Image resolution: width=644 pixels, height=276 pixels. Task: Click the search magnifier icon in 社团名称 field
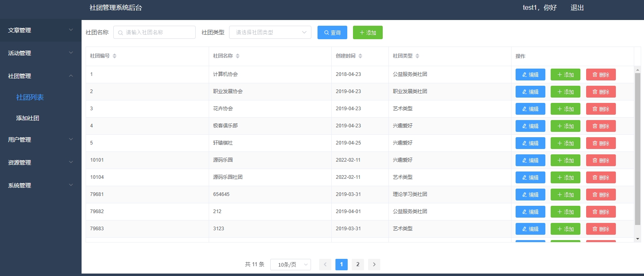pyautogui.click(x=121, y=33)
